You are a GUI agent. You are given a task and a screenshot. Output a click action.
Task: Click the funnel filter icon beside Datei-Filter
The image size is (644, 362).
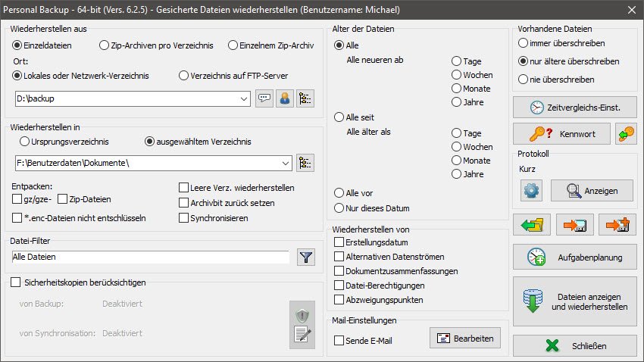click(305, 257)
